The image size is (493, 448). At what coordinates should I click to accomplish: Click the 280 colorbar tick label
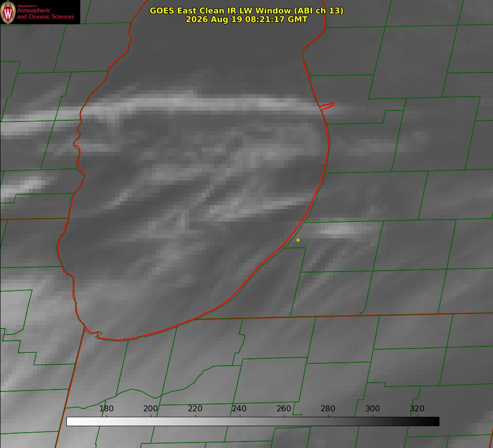(x=328, y=408)
